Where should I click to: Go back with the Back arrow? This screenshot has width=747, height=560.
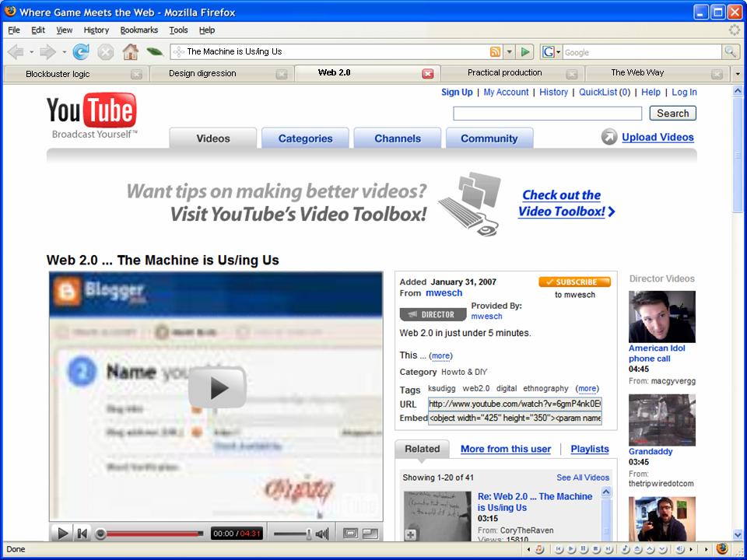pos(16,51)
